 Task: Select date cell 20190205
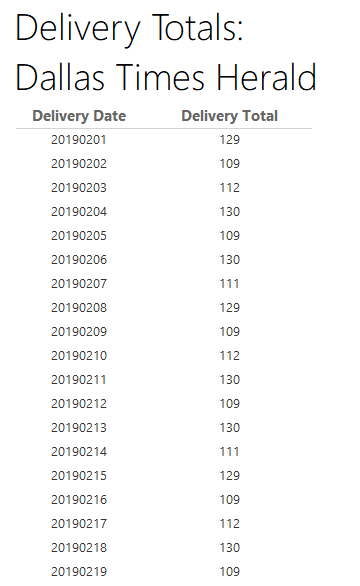click(79, 236)
